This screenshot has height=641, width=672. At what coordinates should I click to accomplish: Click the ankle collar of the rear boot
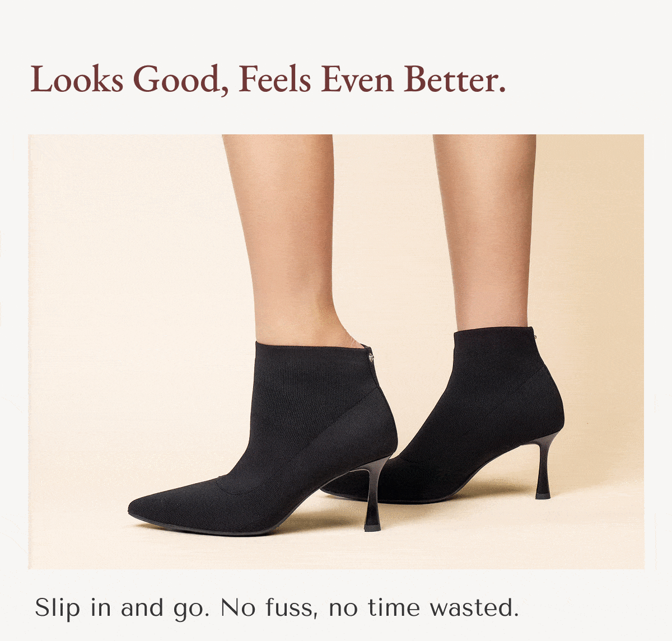tap(494, 337)
